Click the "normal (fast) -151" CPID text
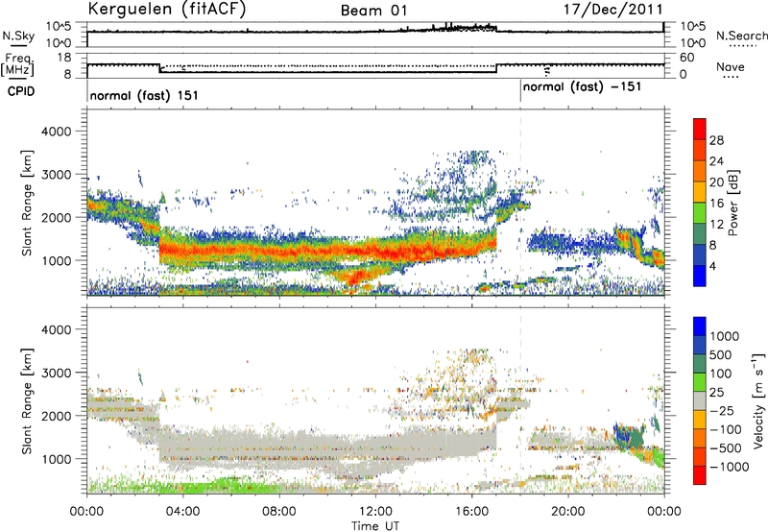 point(582,87)
